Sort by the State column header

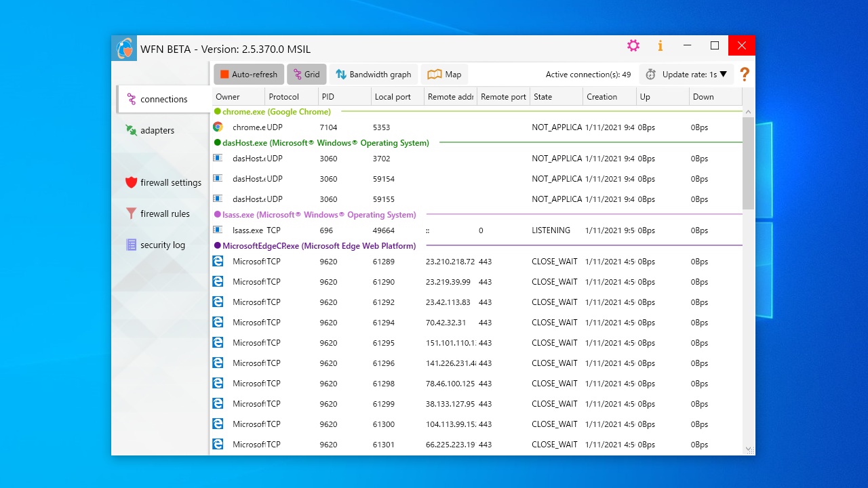556,97
